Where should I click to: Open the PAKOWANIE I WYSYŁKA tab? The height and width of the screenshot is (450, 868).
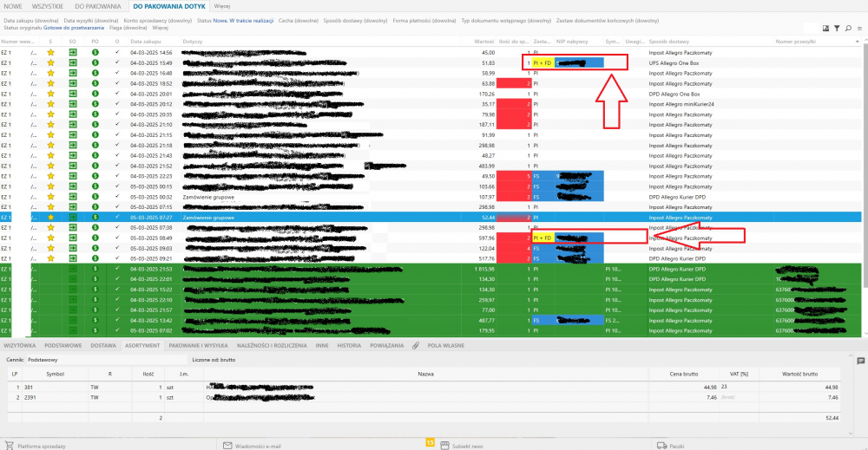coord(198,345)
